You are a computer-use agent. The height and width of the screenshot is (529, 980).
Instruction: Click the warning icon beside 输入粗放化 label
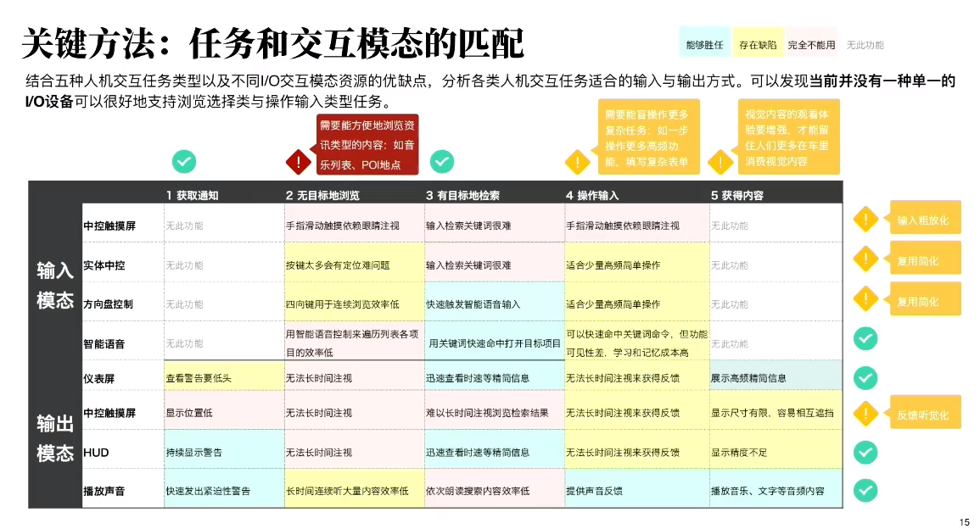865,220
